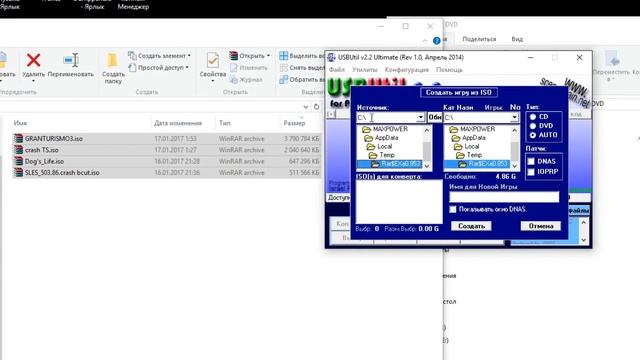This screenshot has height=360, width=640.
Task: Click Обратить выделение in Explorer ribbon
Action: (302, 80)
